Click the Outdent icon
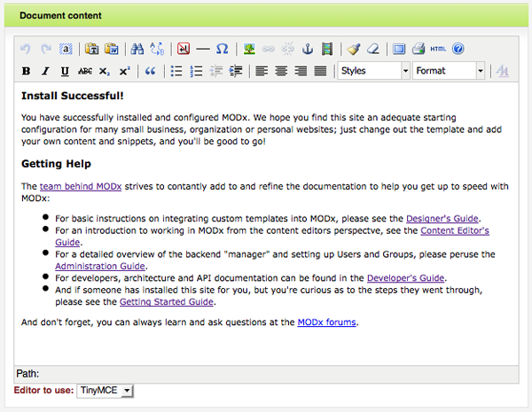This screenshot has width=532, height=412. coord(215,71)
